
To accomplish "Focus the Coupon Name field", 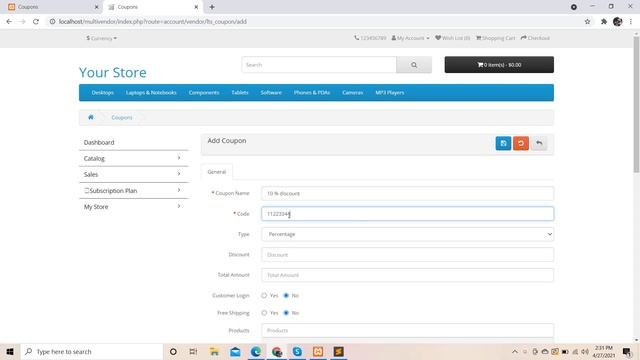I will coord(407,193).
